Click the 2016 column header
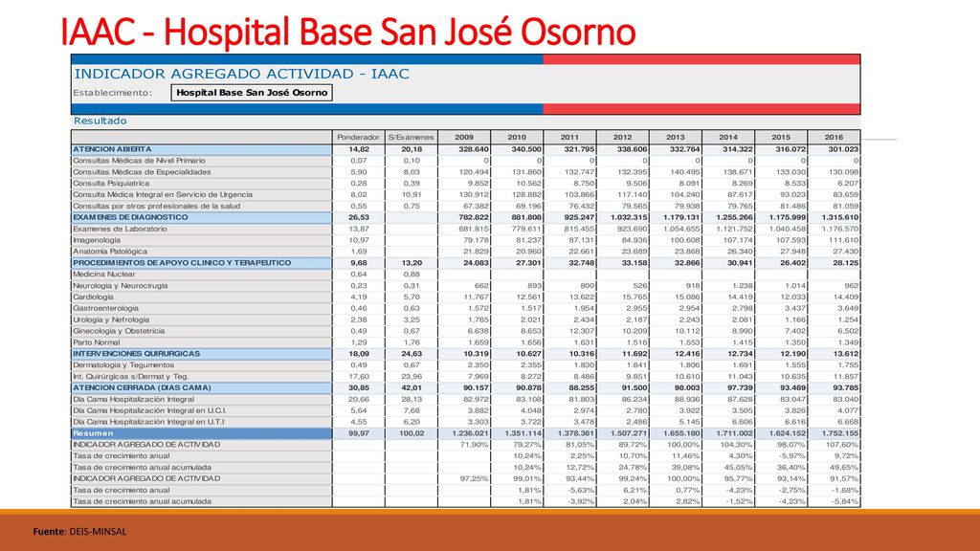Viewport: 980px width, 551px height. coord(834,137)
